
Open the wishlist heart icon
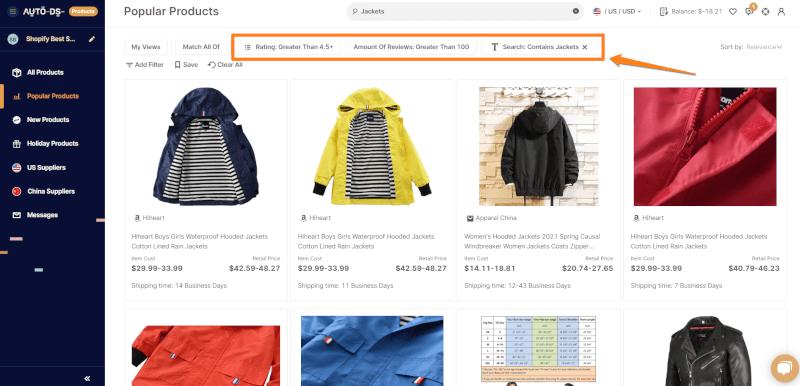[733, 11]
